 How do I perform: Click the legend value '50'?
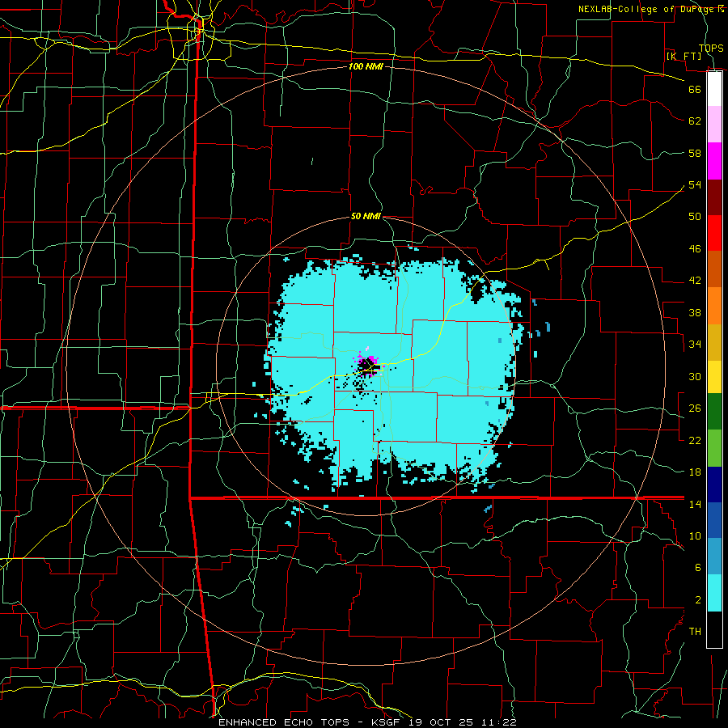click(695, 216)
